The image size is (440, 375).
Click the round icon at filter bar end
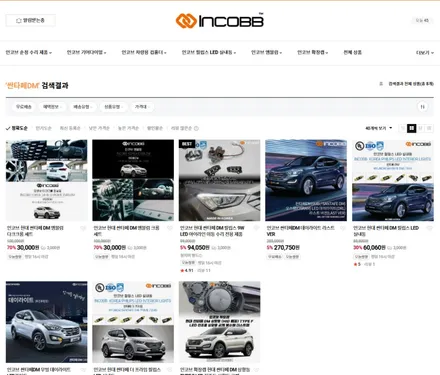click(422, 107)
